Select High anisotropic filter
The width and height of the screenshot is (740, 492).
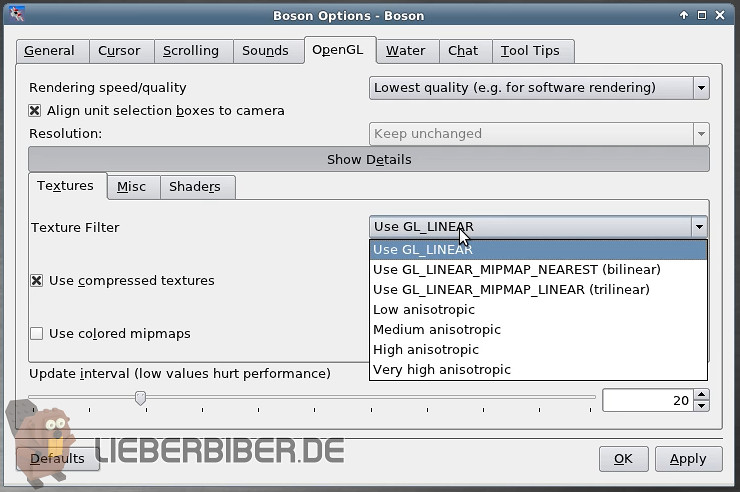[538, 350]
